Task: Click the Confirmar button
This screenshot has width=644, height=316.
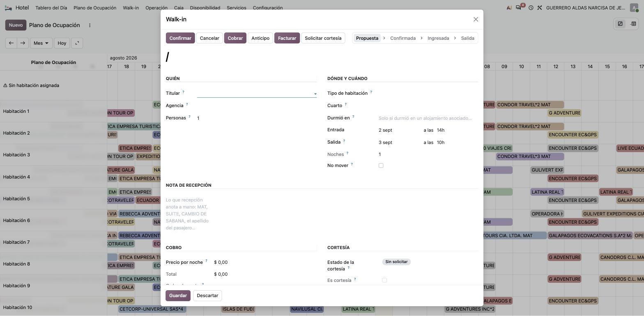Action: coord(180,38)
